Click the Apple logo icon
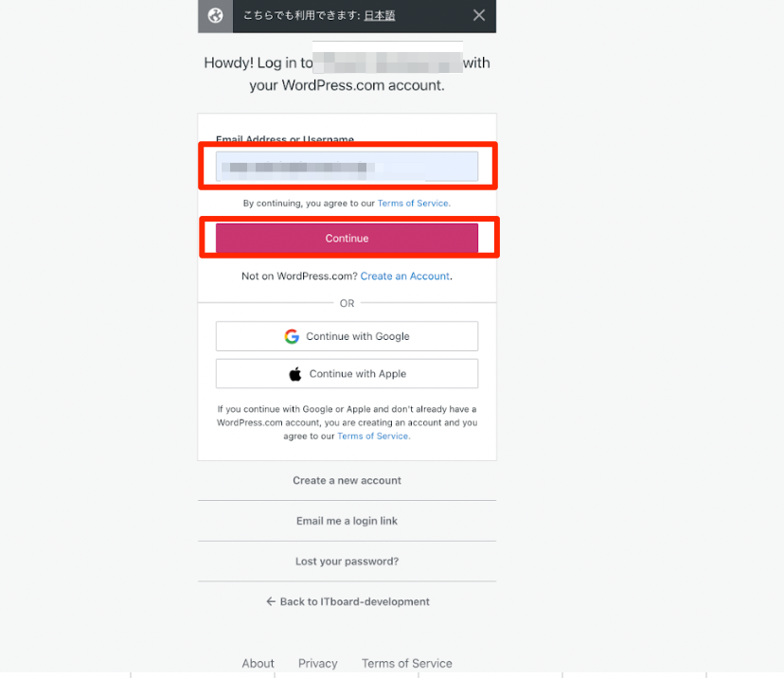The width and height of the screenshot is (784, 678). [x=295, y=374]
